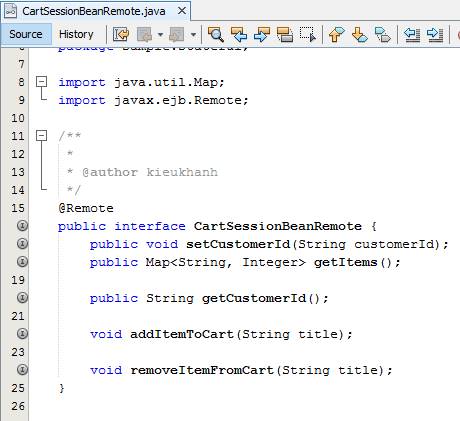Collapse the imports fold at line 8
The image size is (460, 421).
[x=42, y=82]
